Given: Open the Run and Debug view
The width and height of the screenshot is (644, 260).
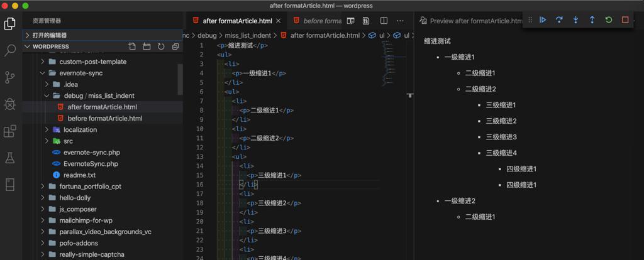Looking at the screenshot, I should coord(10,104).
